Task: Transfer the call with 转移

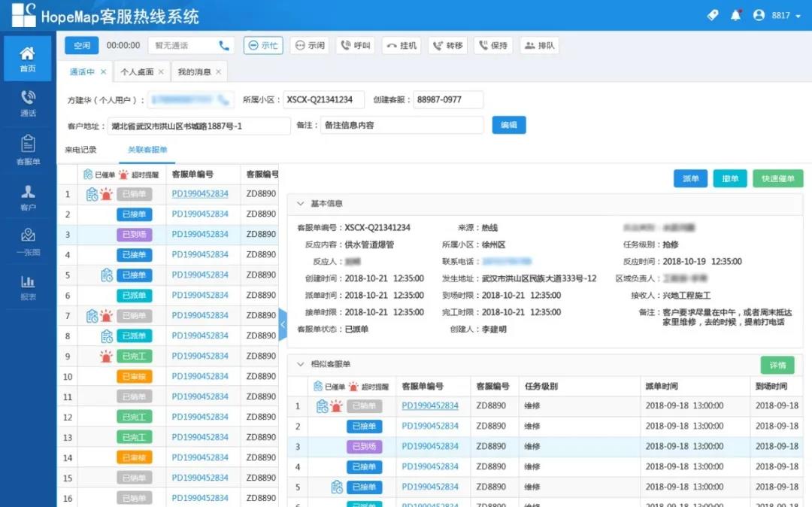Action: click(x=448, y=46)
